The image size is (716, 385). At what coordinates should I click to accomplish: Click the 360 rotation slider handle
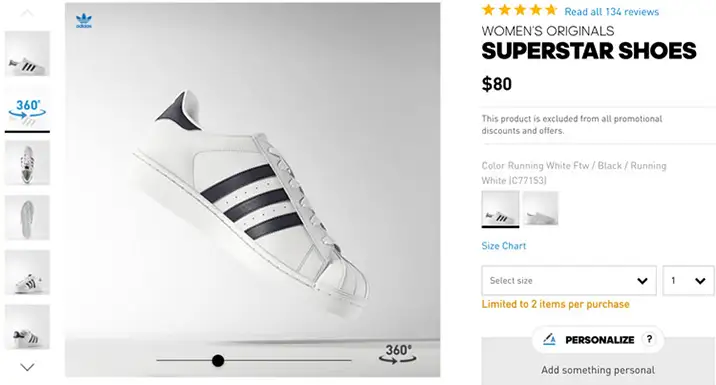coord(218,361)
